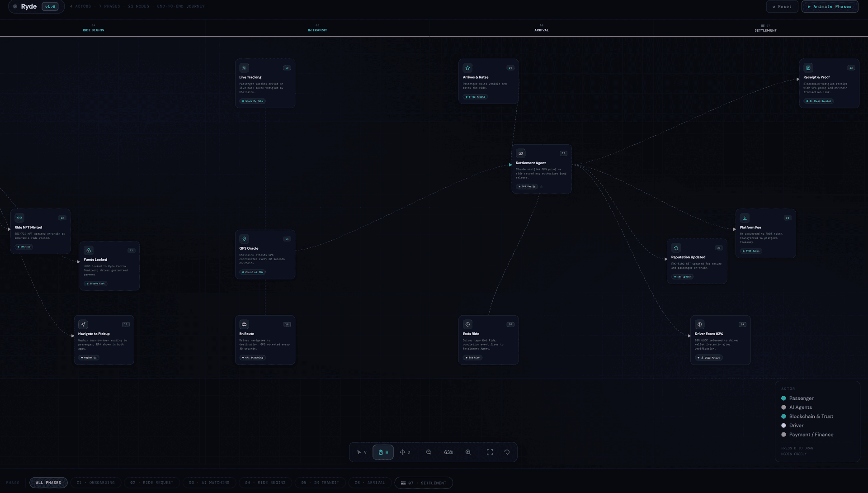The height and width of the screenshot is (493, 868).
Task: Click the 1-Tap Rating tag
Action: [475, 97]
